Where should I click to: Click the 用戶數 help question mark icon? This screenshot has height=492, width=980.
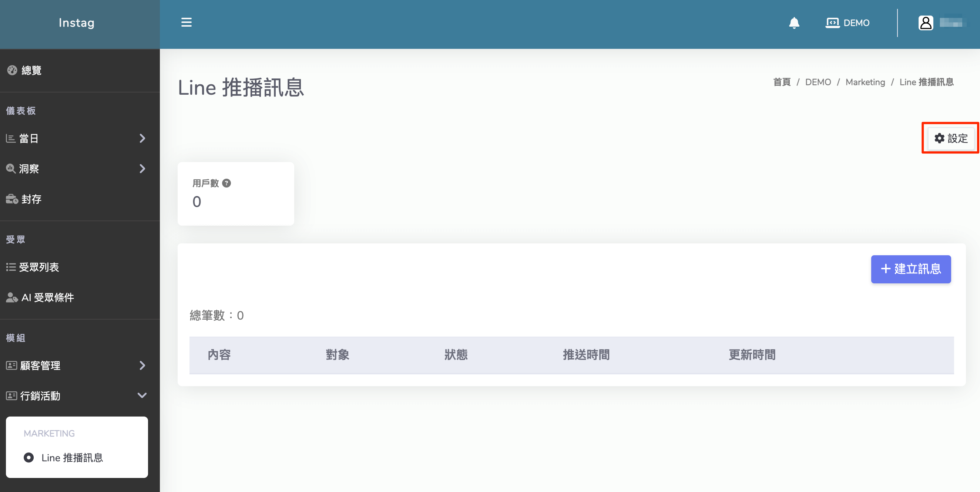tap(226, 183)
